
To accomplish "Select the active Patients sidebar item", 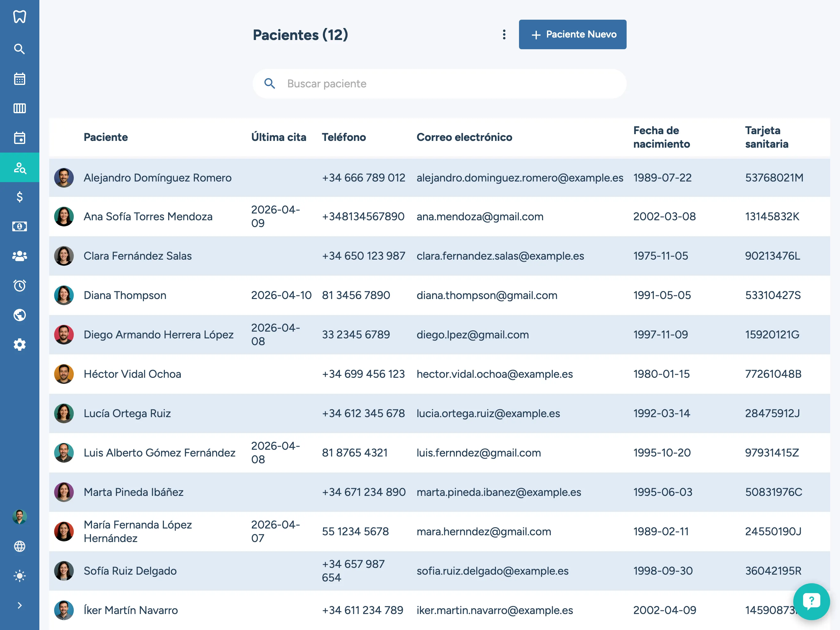I will point(19,168).
